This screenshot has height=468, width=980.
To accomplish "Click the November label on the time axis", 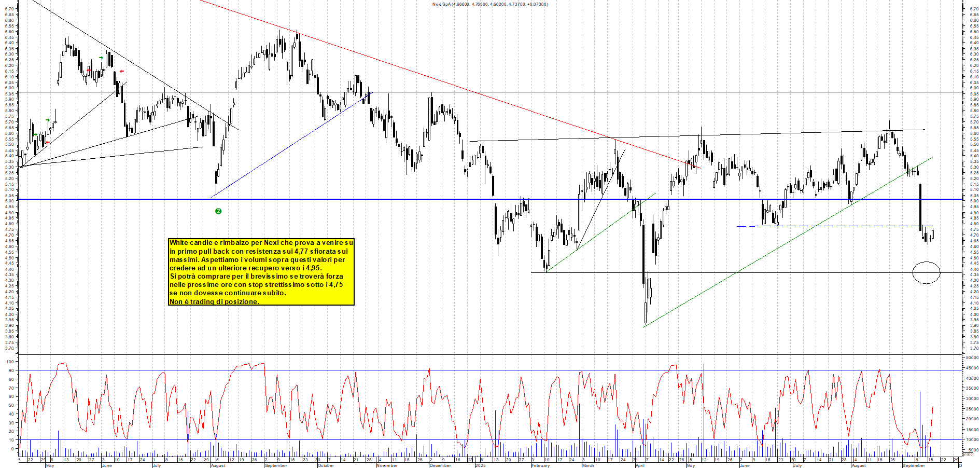I will [387, 465].
